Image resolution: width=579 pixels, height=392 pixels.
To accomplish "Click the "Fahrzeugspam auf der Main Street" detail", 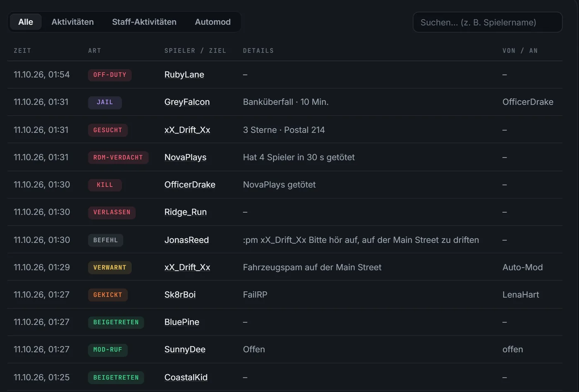I will click(312, 267).
